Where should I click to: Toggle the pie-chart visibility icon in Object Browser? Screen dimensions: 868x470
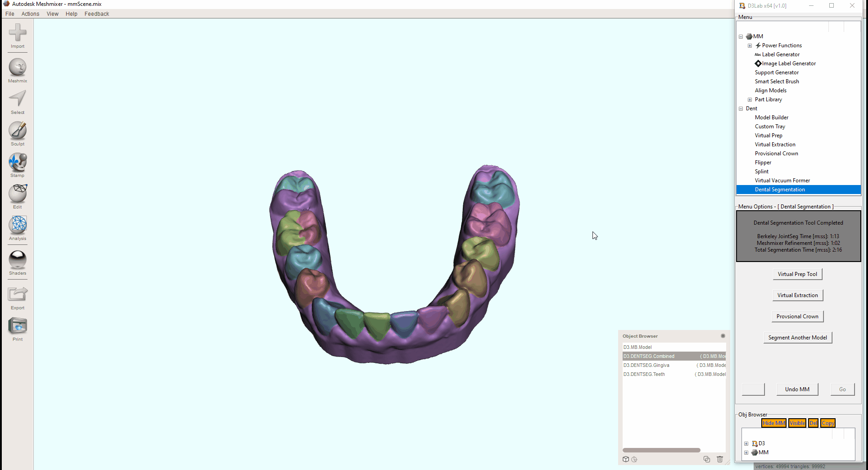pos(634,459)
